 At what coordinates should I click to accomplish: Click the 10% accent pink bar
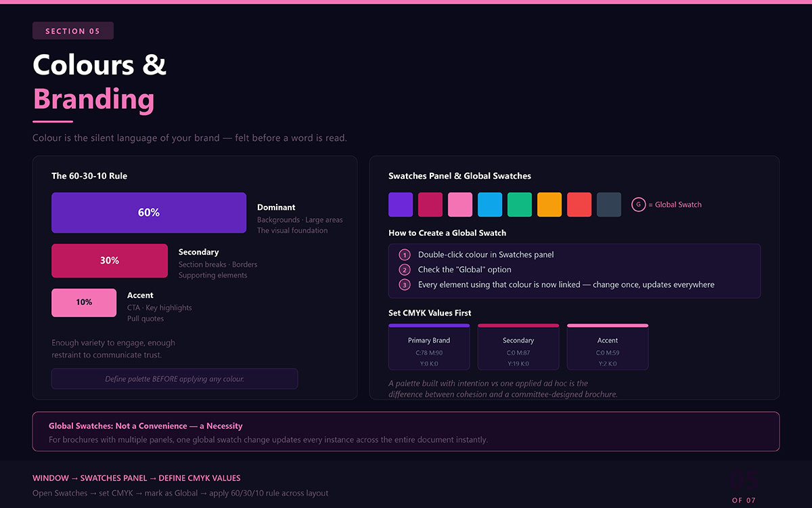[x=84, y=303]
